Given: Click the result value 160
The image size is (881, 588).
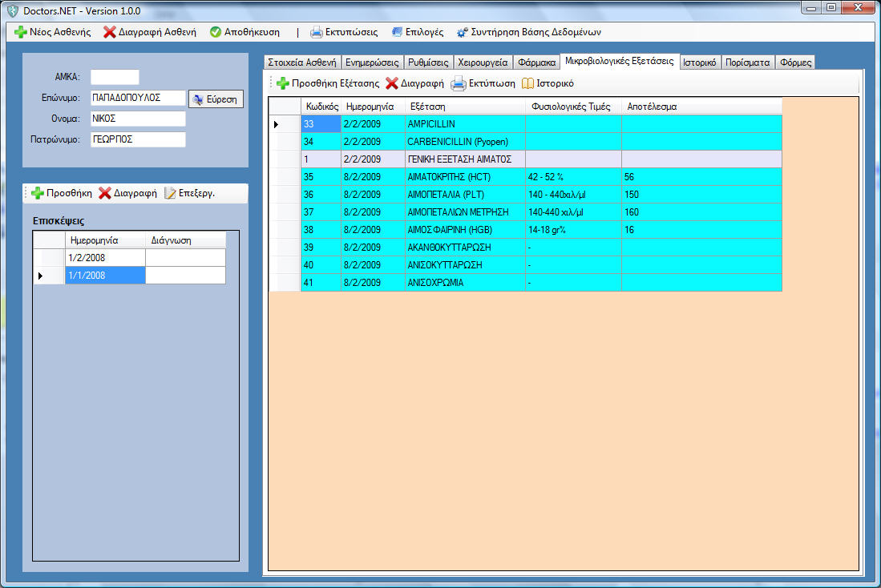Looking at the screenshot, I should (701, 211).
